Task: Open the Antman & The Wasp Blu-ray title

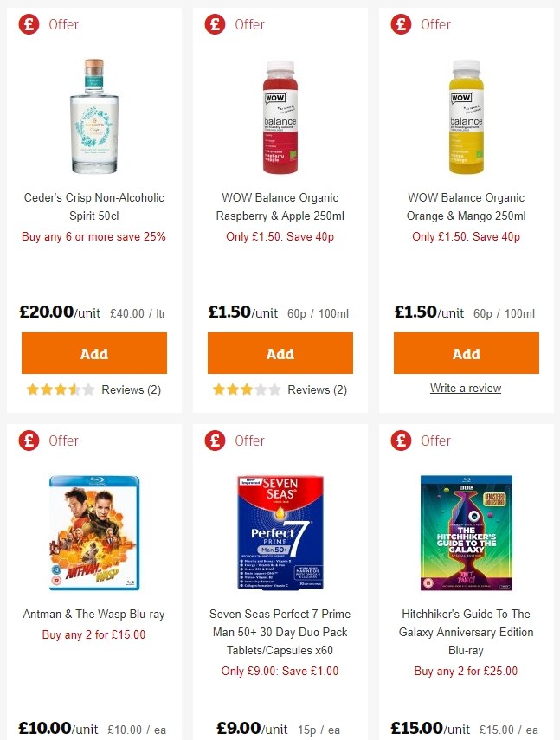Action: [x=93, y=615]
